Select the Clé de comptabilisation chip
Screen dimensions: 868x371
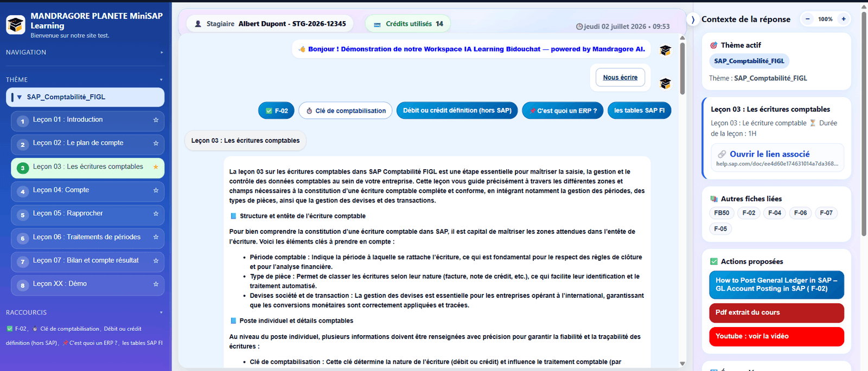(x=346, y=111)
